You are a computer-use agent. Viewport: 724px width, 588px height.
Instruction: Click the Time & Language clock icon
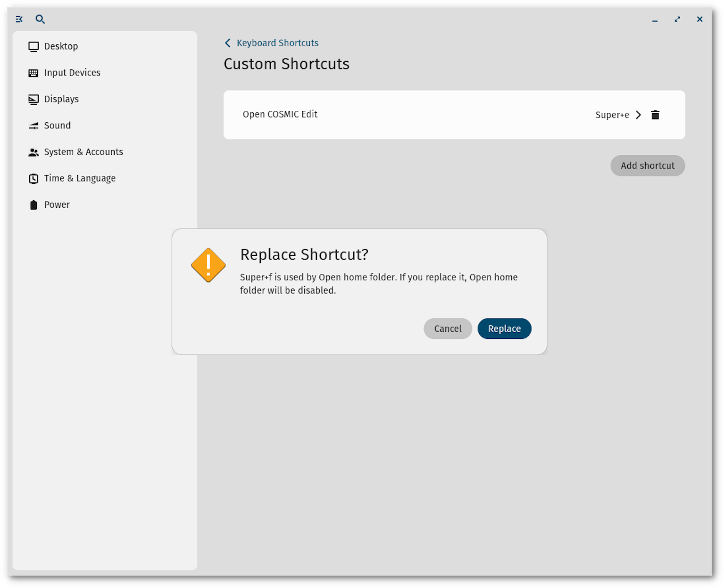[x=33, y=178]
